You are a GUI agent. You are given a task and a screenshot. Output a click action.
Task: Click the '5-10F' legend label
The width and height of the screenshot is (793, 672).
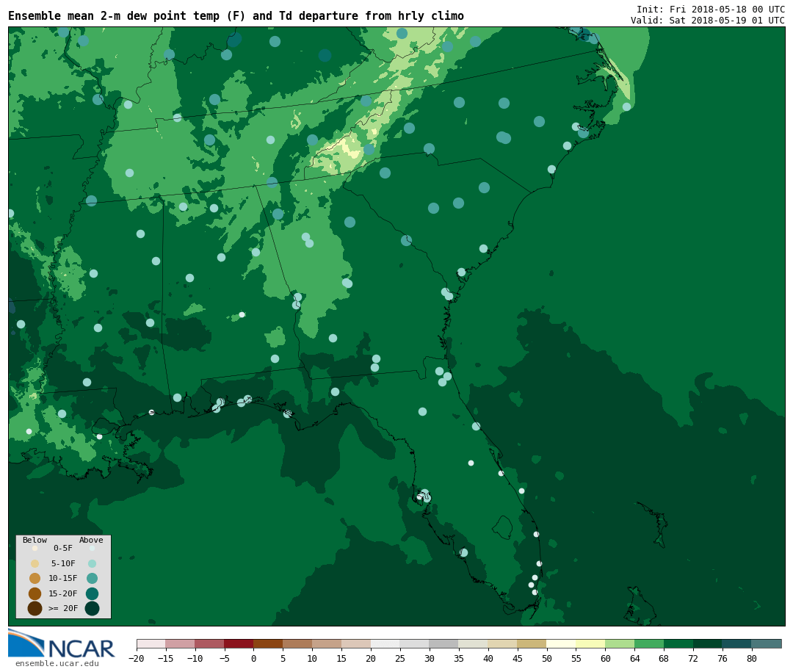click(x=63, y=563)
